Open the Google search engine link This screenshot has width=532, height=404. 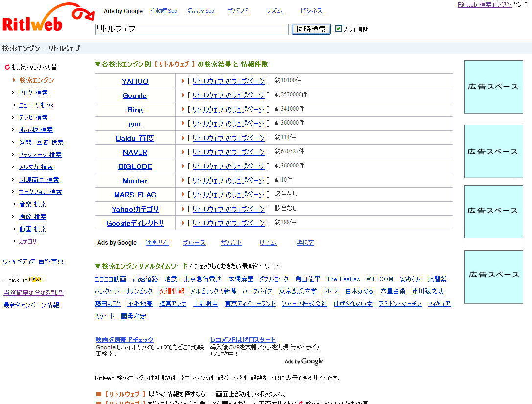(135, 95)
